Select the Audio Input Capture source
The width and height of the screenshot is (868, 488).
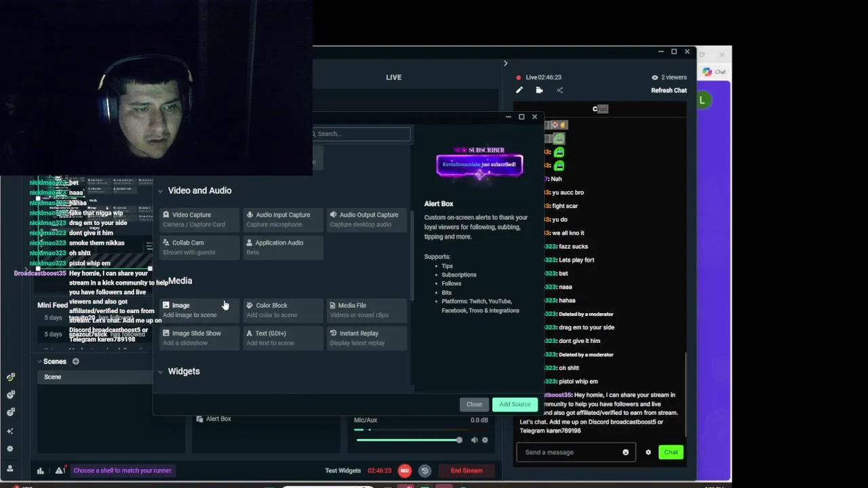(x=283, y=220)
